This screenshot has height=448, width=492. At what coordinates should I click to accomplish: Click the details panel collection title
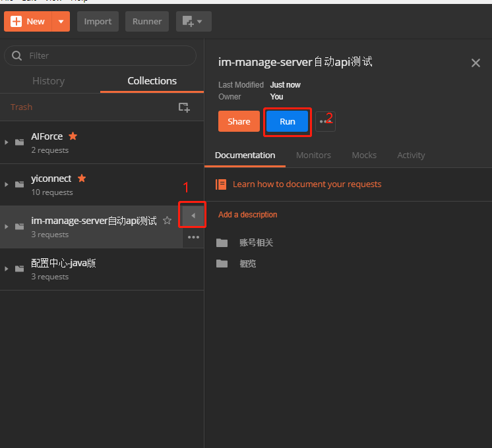[295, 62]
